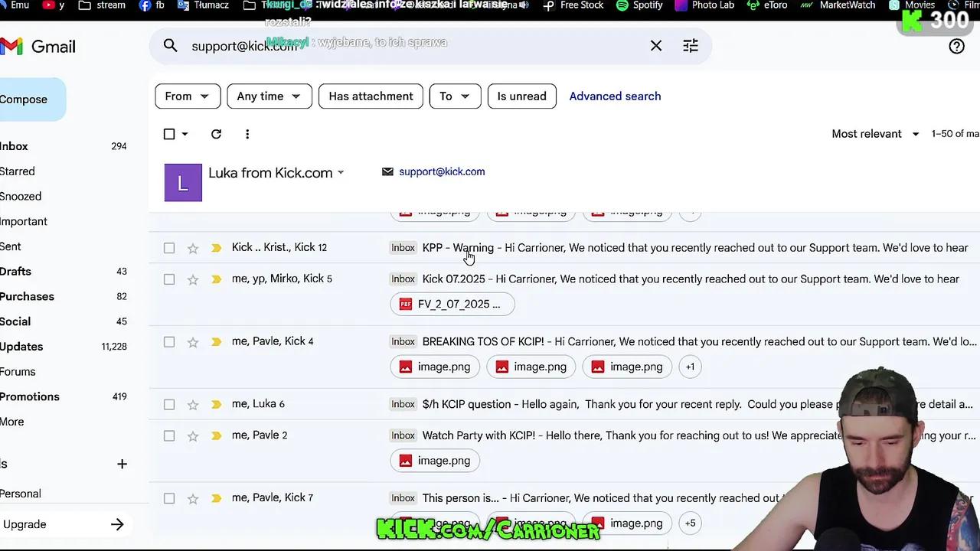The image size is (980, 551).
Task: Select the Watch Party with KCIP checkbox
Action: (169, 435)
